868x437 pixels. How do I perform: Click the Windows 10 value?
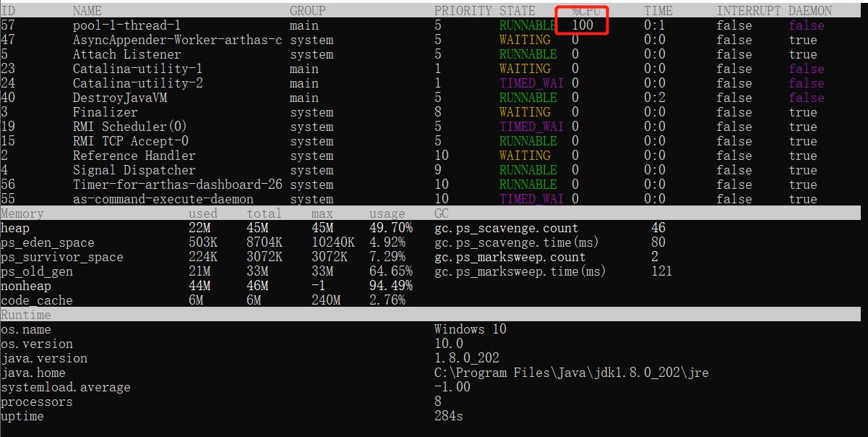[470, 329]
